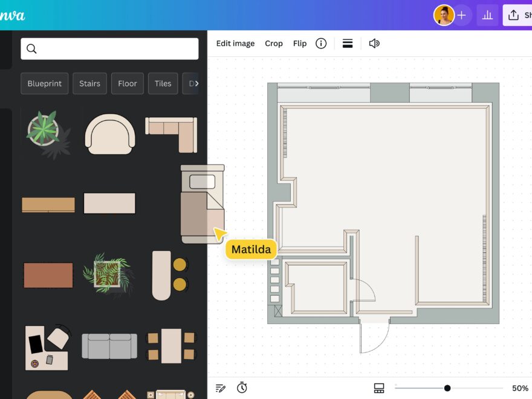Click the insights chart icon in the header
532x399 pixels.
(x=487, y=15)
